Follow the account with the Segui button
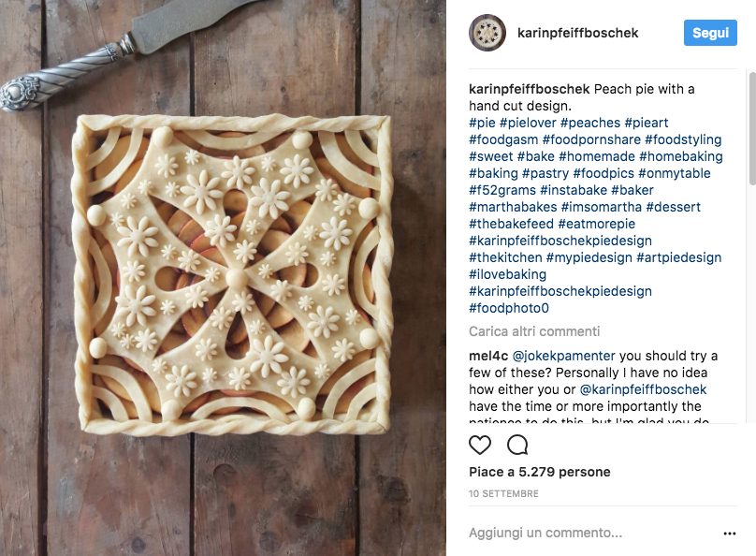This screenshot has width=756, height=556. (710, 33)
